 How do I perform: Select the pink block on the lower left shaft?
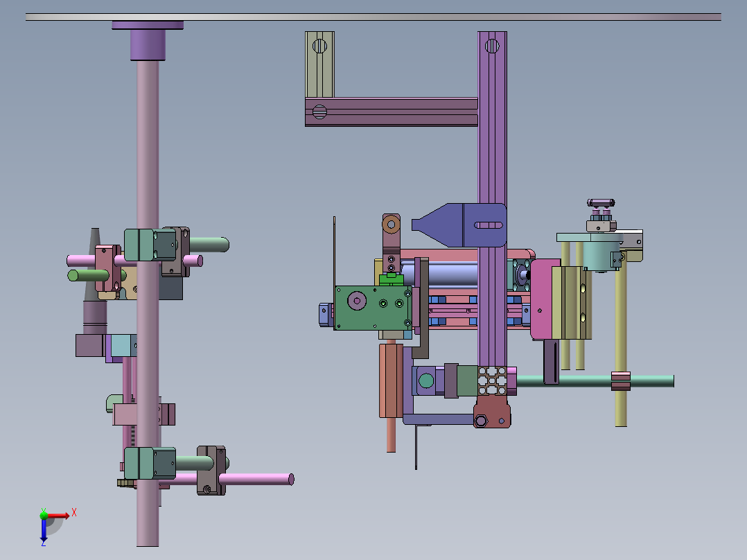tap(125, 414)
